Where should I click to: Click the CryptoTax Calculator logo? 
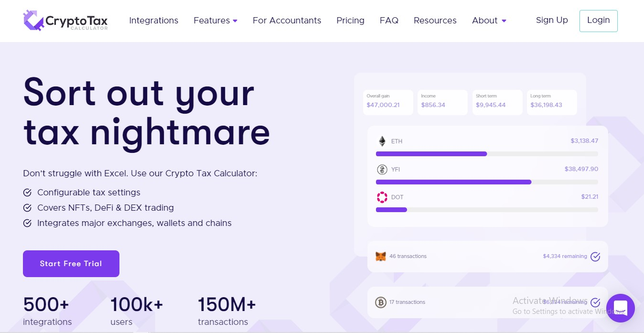pos(65,21)
